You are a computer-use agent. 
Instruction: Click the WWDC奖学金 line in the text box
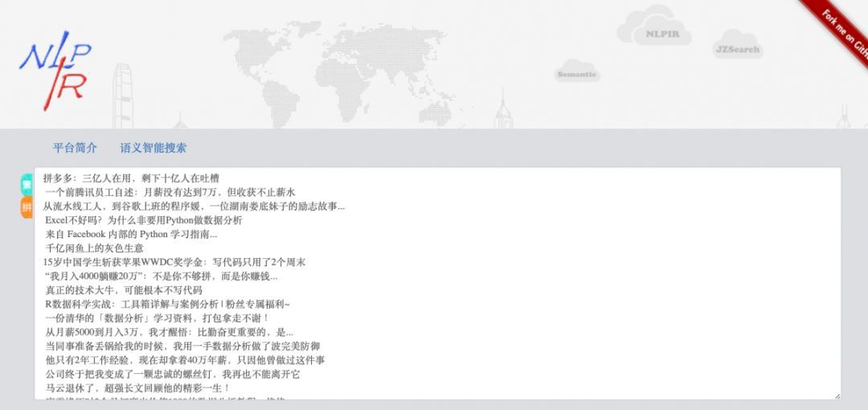[x=174, y=262]
